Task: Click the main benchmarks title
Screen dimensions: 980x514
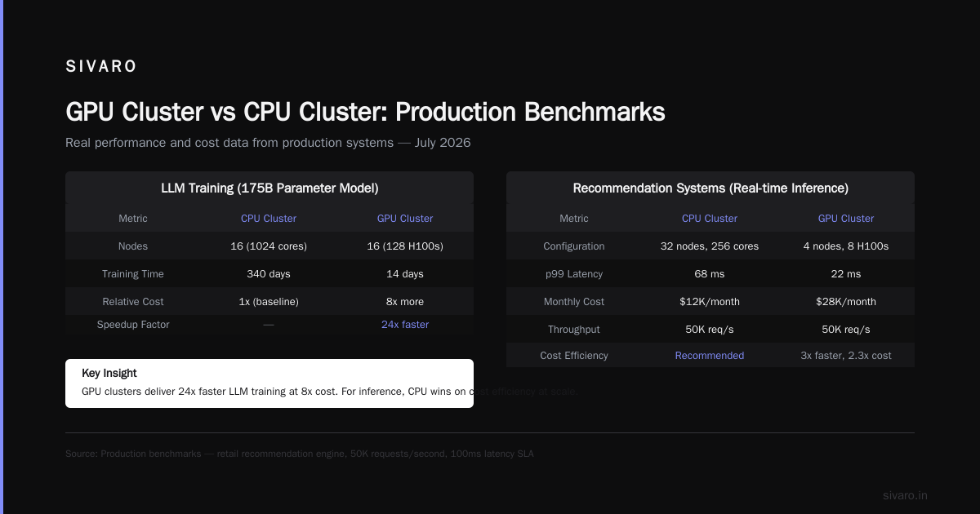Action: [365, 112]
